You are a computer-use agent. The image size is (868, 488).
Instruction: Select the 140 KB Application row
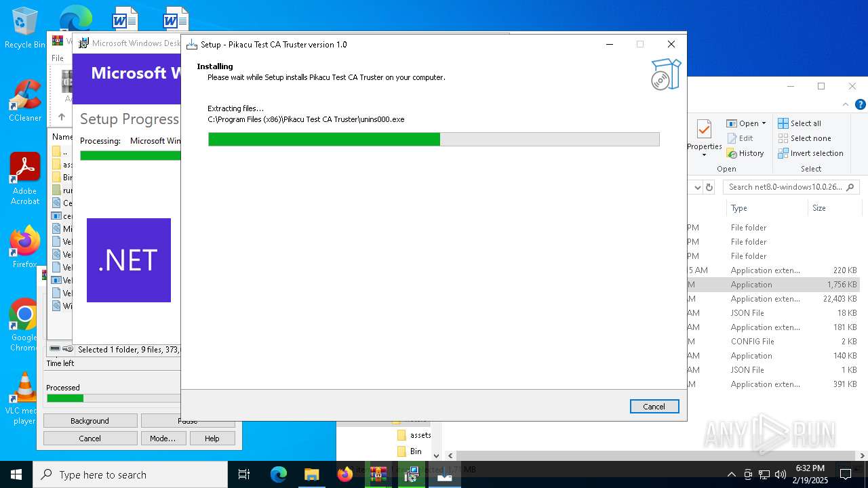[773, 356]
